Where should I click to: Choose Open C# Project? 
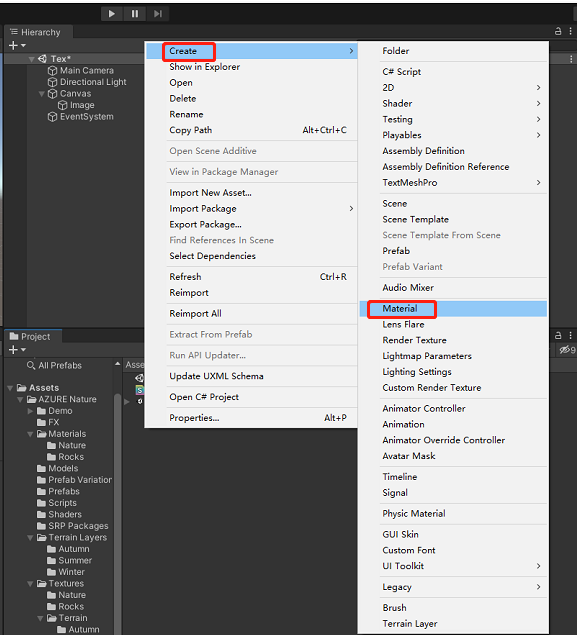[x=251, y=397]
